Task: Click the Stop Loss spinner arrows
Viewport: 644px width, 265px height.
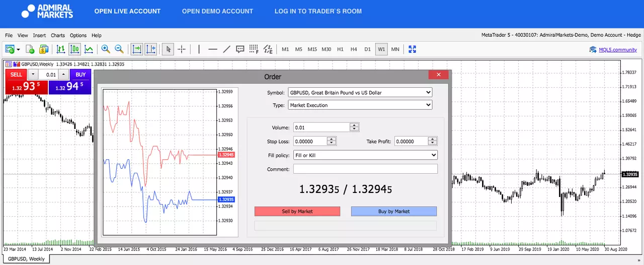Action: (331, 142)
